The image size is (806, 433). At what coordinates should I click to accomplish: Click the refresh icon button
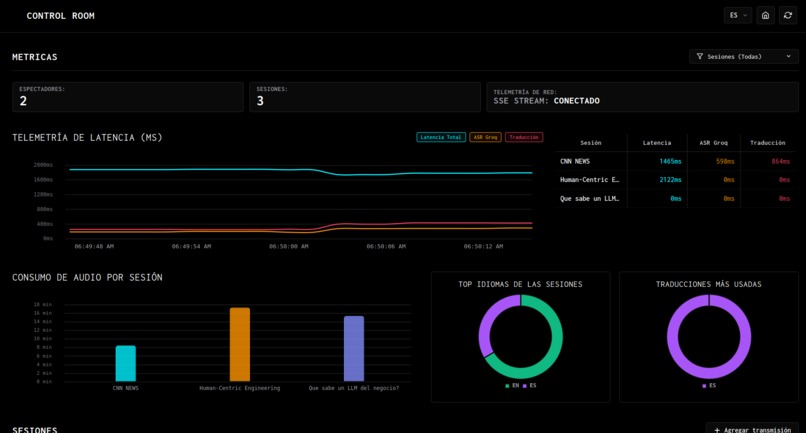(788, 15)
